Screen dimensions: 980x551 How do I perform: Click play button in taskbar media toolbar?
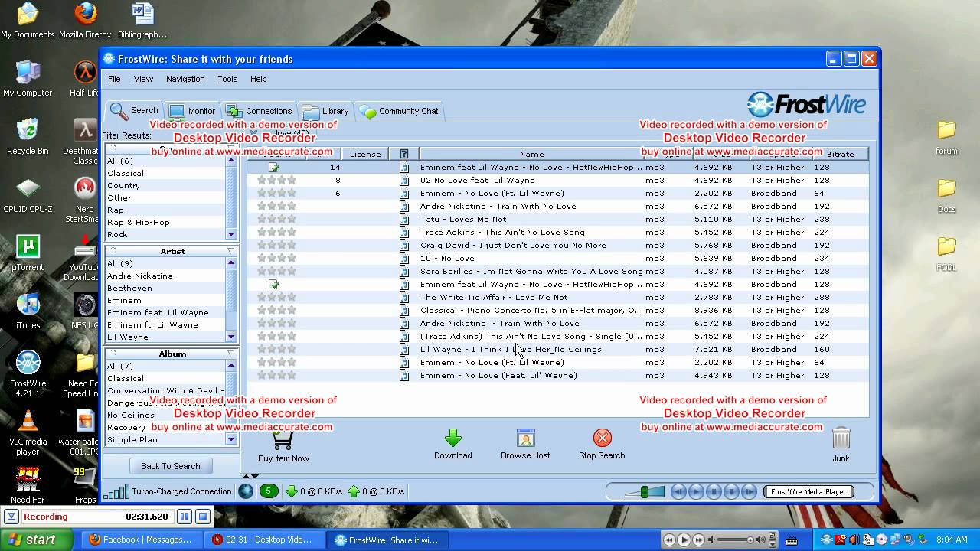684,540
